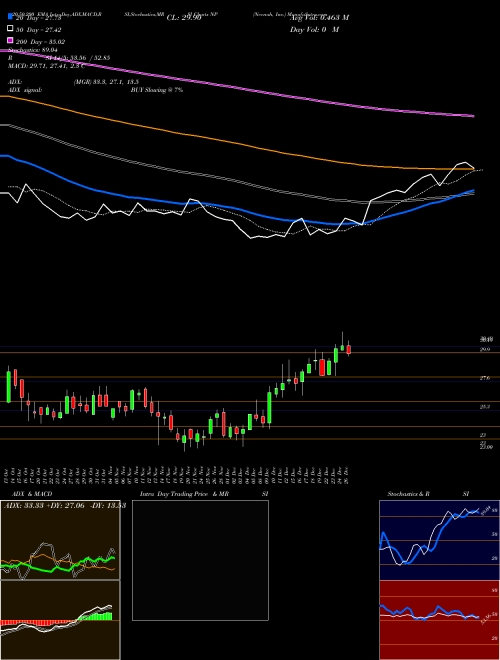The image size is (500, 660).
Task: Select the '50 Day - 27.42' legend text
Action: click(38, 30)
